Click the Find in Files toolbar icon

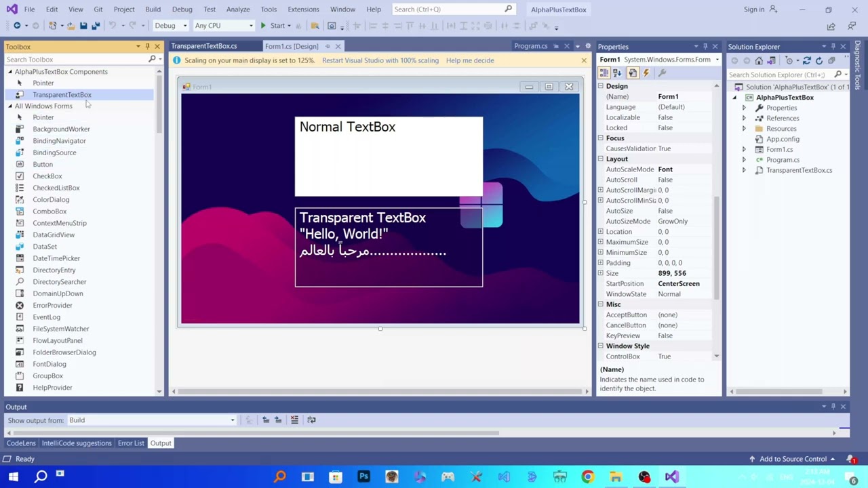(315, 26)
